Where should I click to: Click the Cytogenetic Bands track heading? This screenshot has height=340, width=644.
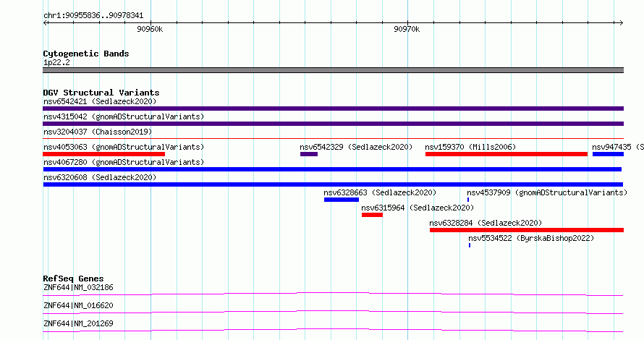pyautogui.click(x=86, y=54)
